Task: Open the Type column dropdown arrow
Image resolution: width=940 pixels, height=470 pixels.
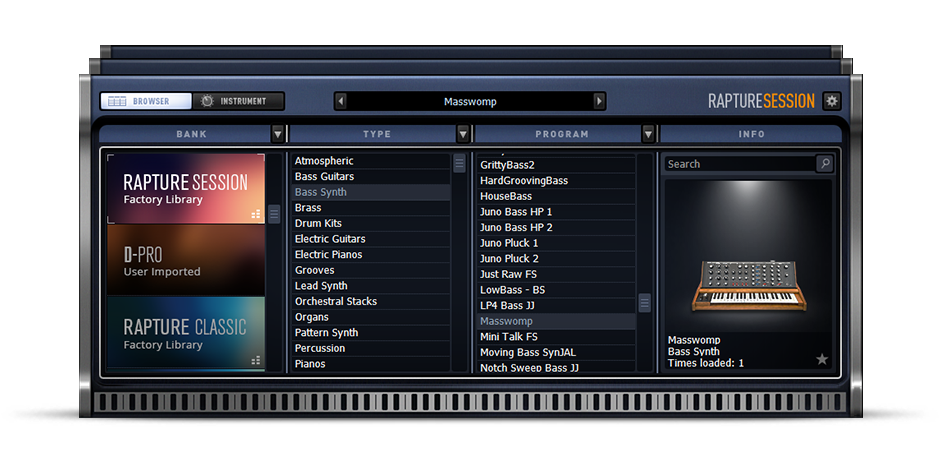Action: click(x=463, y=134)
